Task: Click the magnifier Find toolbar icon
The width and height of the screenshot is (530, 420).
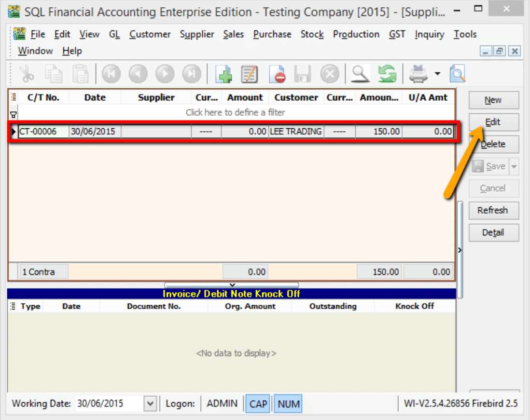Action: click(360, 74)
